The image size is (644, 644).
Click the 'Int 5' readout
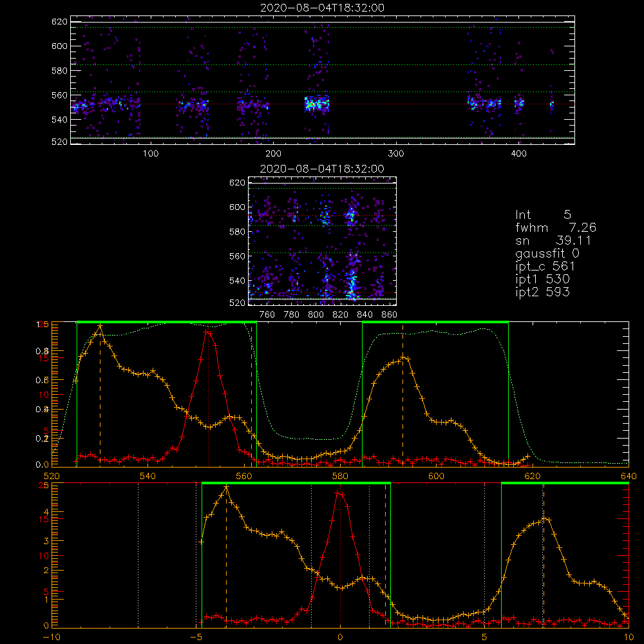pos(543,214)
